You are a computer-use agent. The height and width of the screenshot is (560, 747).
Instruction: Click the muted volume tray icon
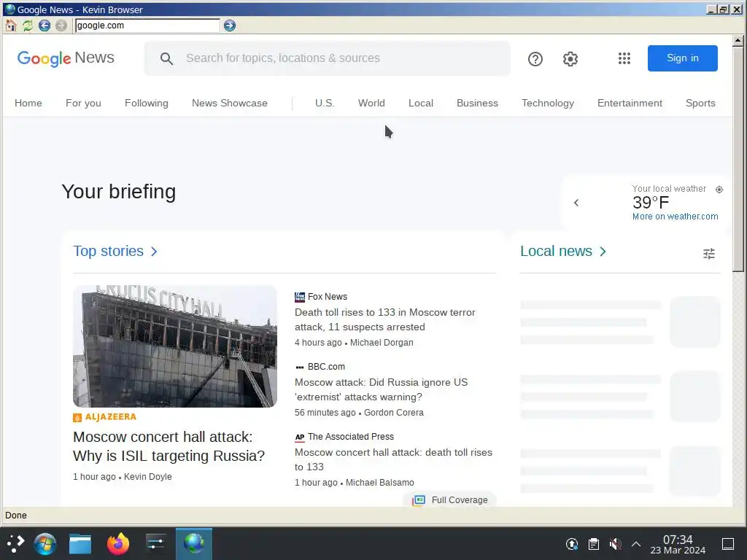[x=615, y=544]
